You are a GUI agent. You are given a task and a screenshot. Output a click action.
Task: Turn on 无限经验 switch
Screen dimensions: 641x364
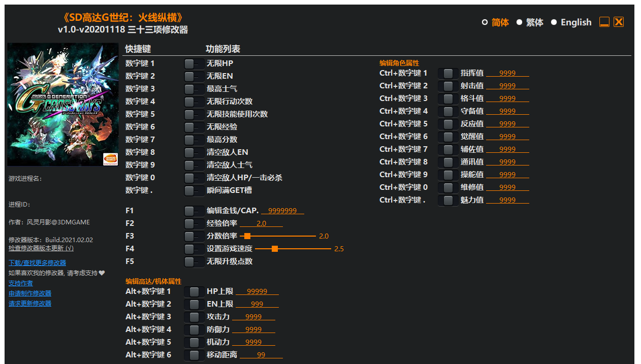pyautogui.click(x=194, y=127)
